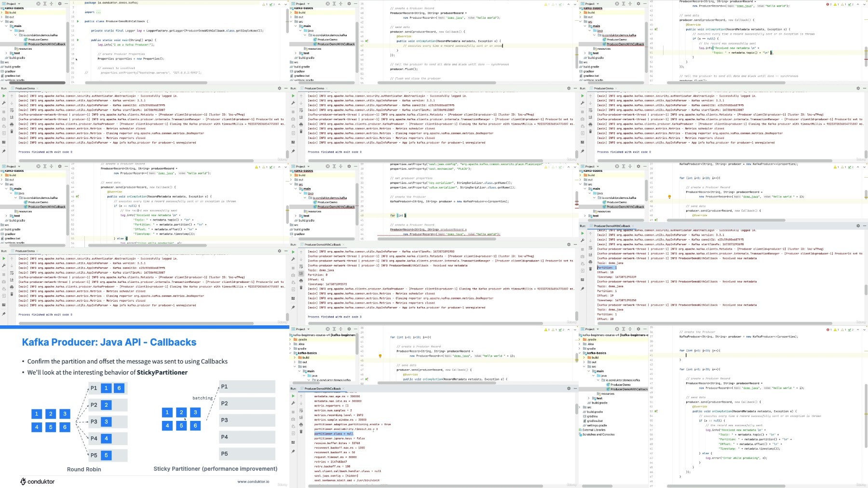Click highlighted 'Partition: 1' output line

point(607,267)
